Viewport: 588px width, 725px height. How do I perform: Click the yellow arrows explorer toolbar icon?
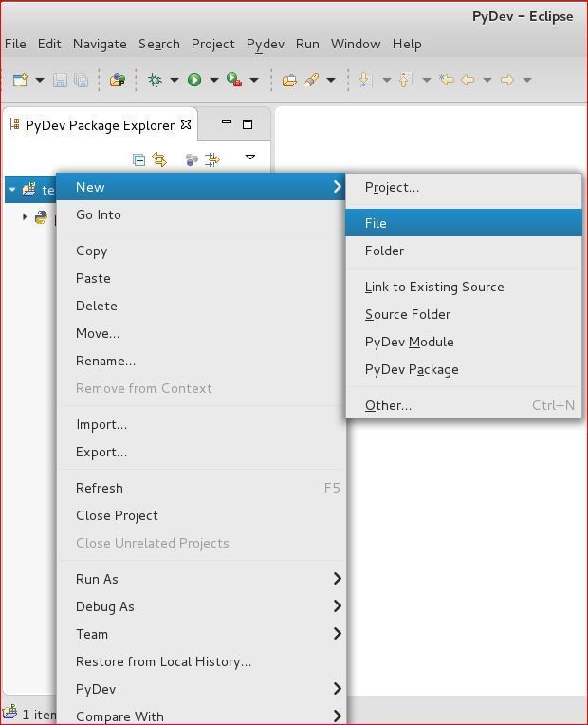pyautogui.click(x=212, y=160)
